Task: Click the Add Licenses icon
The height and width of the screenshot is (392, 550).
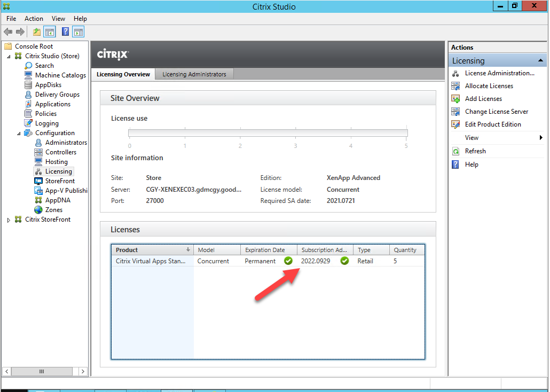Action: 455,99
